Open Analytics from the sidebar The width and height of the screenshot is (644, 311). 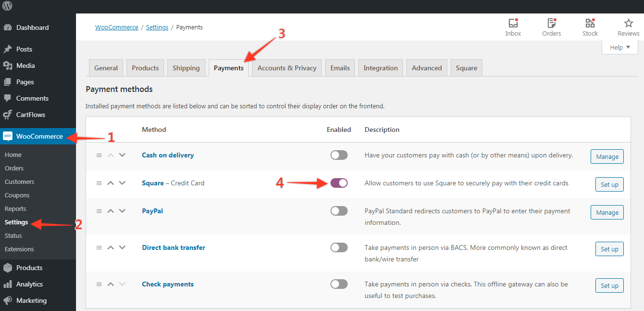tap(29, 284)
